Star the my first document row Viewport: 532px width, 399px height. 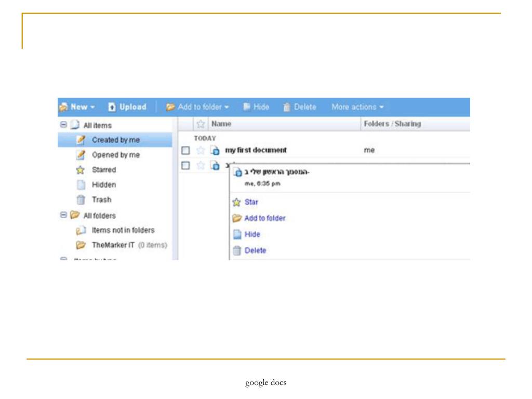(x=201, y=150)
